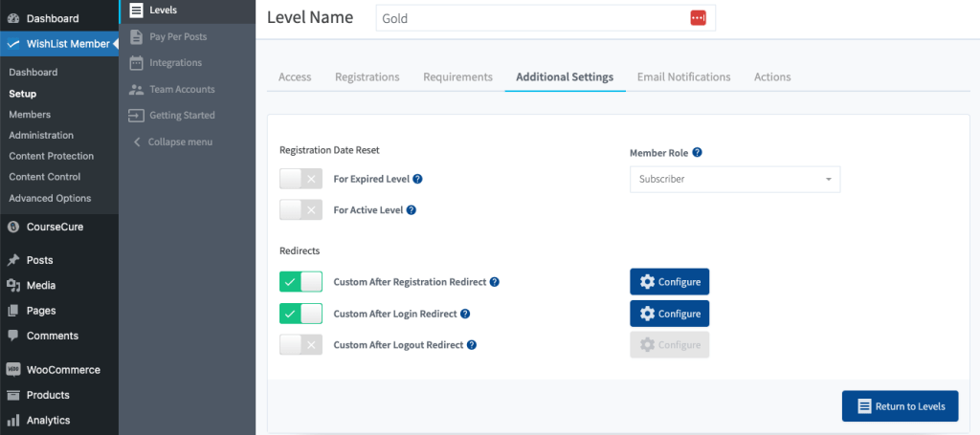The height and width of the screenshot is (435, 980).
Task: Click the Analytics menu label
Action: click(48, 420)
